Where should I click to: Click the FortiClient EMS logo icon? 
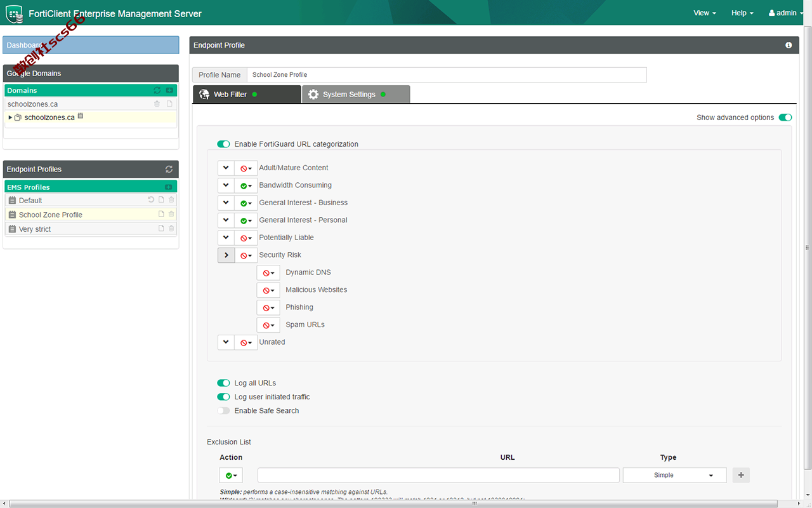[x=14, y=13]
